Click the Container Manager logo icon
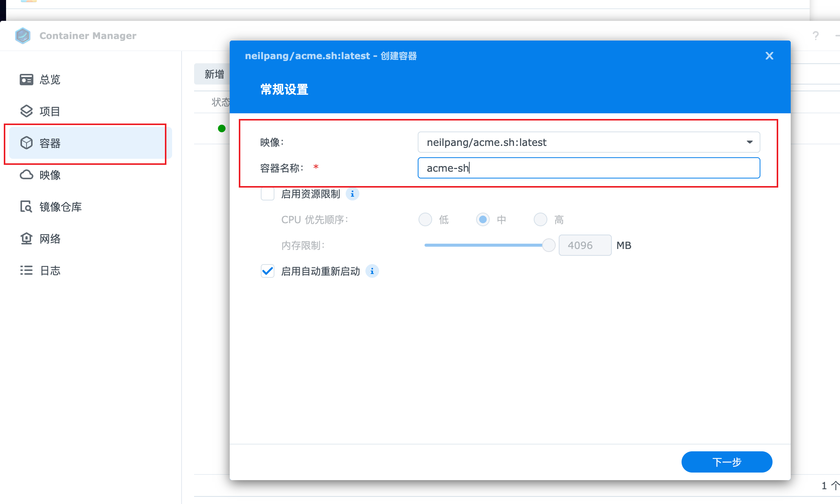The image size is (840, 504). click(x=23, y=36)
